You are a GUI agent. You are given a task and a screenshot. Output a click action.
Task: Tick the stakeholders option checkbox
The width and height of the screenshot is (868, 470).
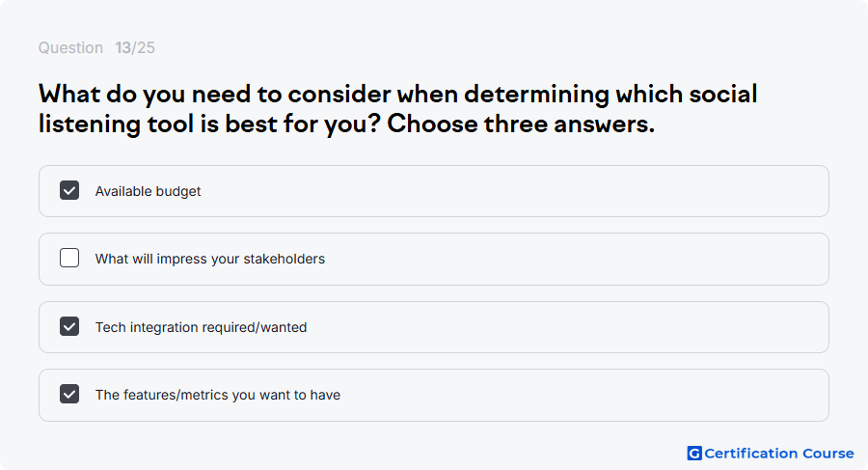click(69, 258)
